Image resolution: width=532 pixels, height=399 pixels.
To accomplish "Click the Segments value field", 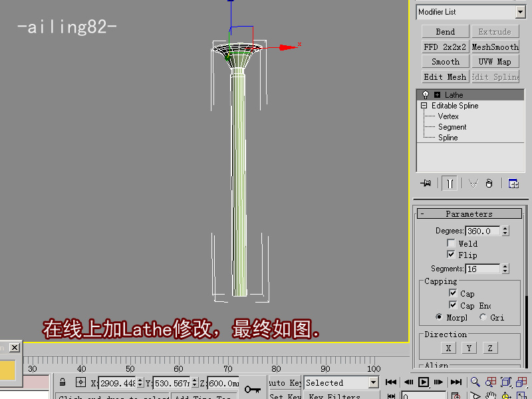I will pyautogui.click(x=483, y=269).
